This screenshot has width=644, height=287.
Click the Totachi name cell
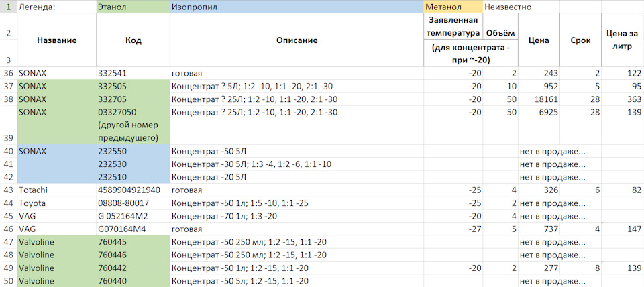[57, 190]
